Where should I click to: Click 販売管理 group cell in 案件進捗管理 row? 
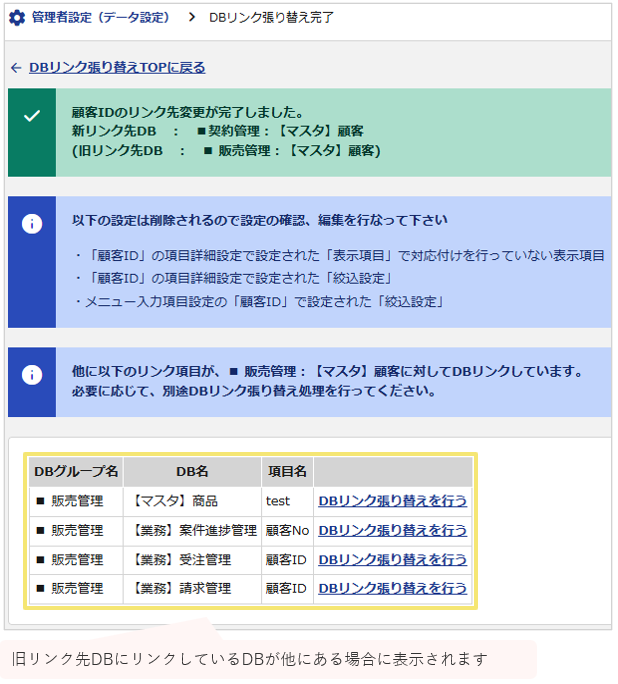pos(76,531)
